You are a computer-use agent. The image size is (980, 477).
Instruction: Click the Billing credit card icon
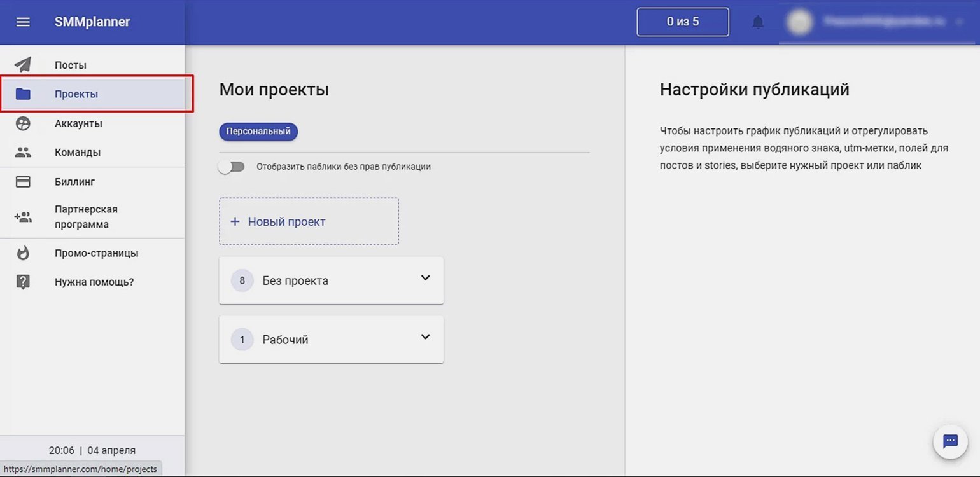(23, 182)
